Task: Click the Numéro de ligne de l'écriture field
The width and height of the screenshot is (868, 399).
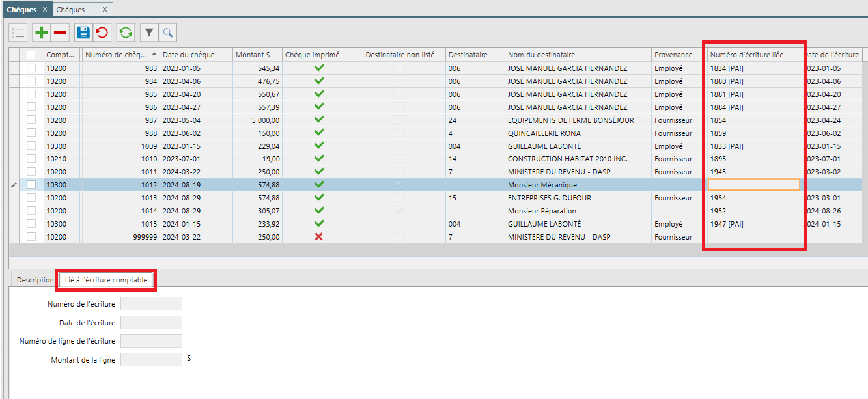Action: pos(152,341)
